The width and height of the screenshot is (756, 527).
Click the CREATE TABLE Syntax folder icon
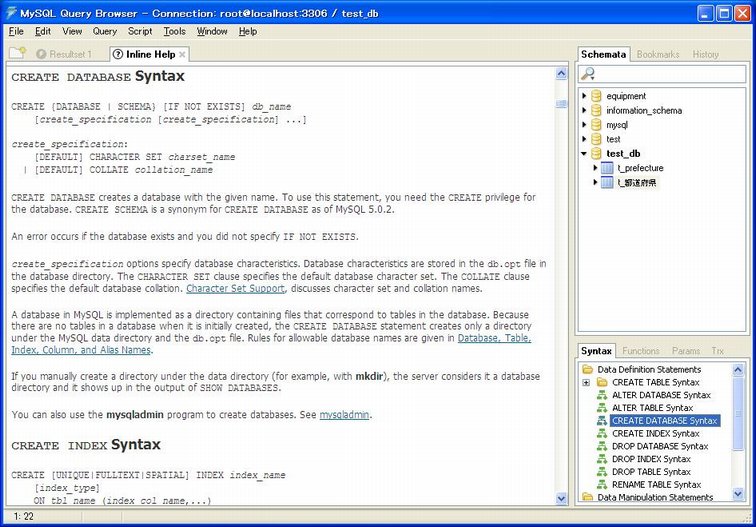point(602,382)
